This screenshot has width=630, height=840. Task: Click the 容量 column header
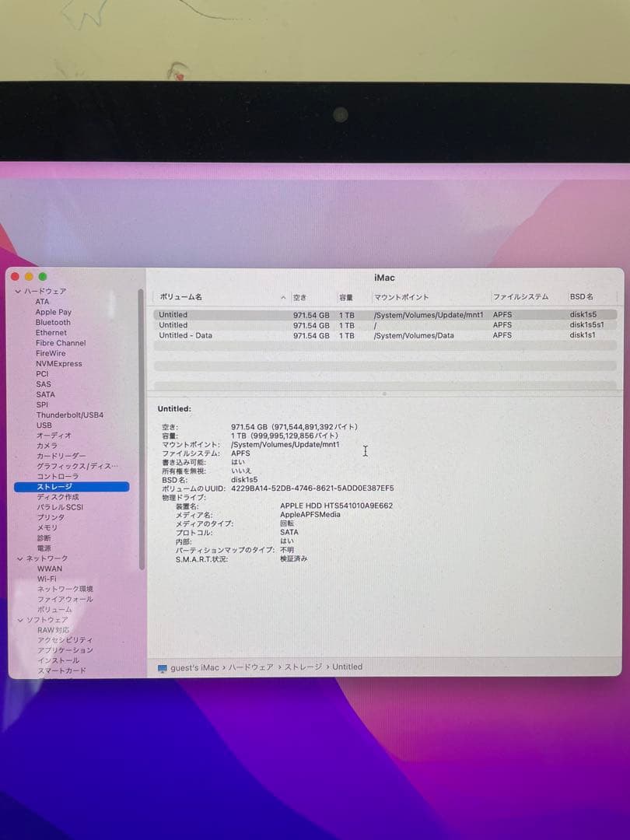click(x=348, y=296)
